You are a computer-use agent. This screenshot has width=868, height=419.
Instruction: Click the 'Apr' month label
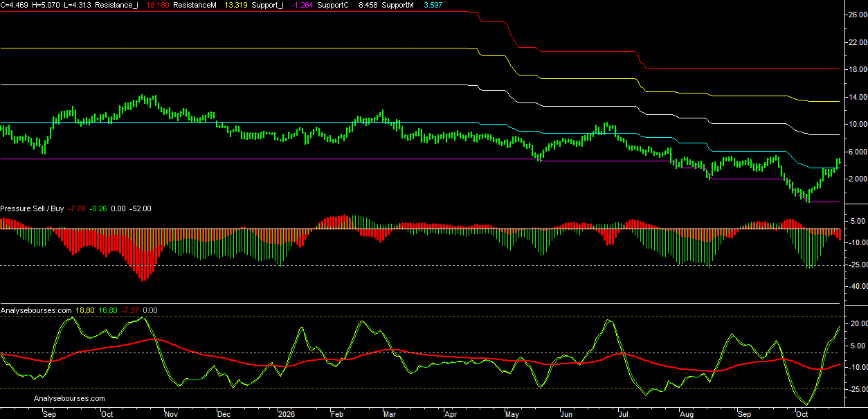tap(450, 414)
